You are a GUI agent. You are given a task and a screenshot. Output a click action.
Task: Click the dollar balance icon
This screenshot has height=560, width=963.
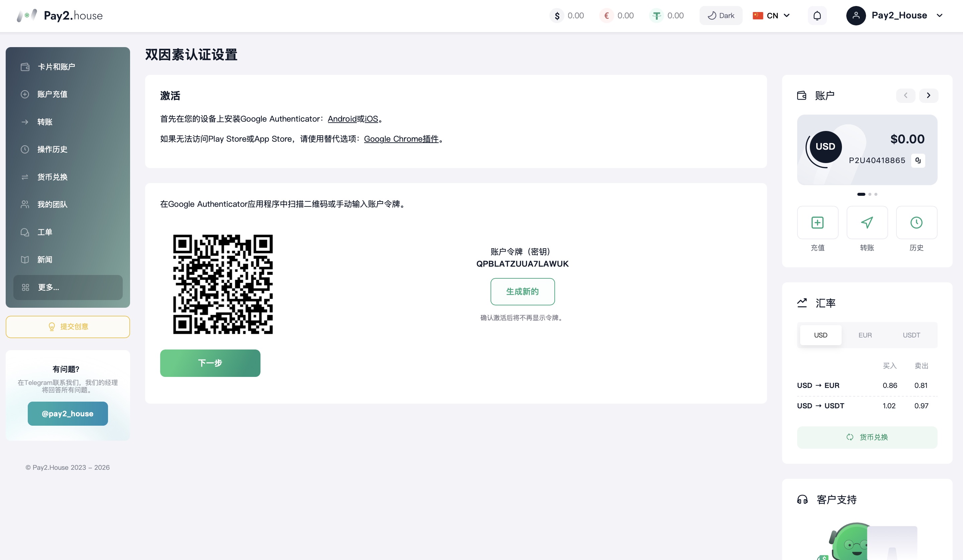pos(557,16)
